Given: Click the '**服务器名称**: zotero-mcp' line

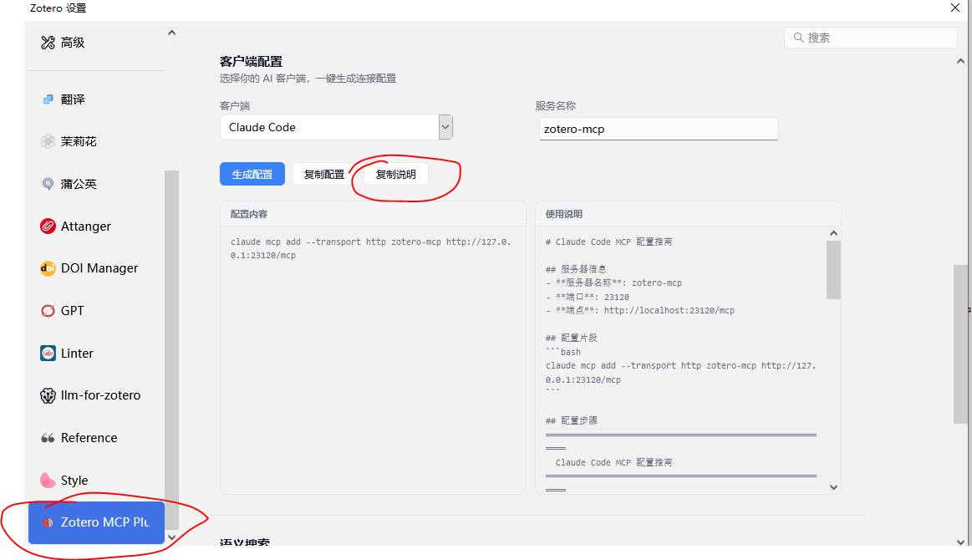Looking at the screenshot, I should point(613,283).
